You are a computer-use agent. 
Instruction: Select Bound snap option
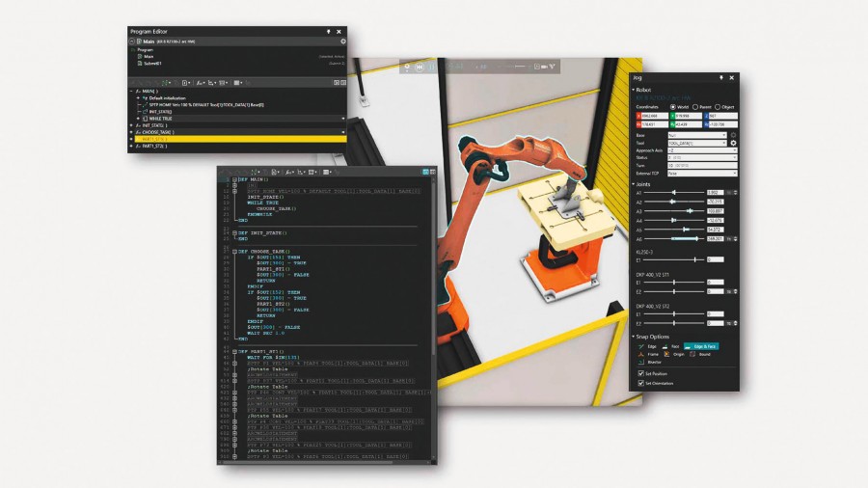click(x=700, y=354)
